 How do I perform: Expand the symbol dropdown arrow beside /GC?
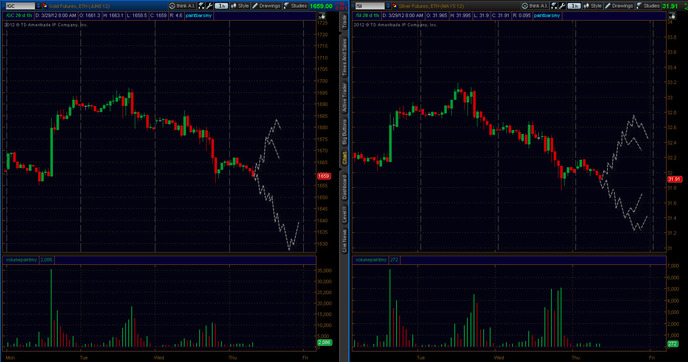(38, 6)
